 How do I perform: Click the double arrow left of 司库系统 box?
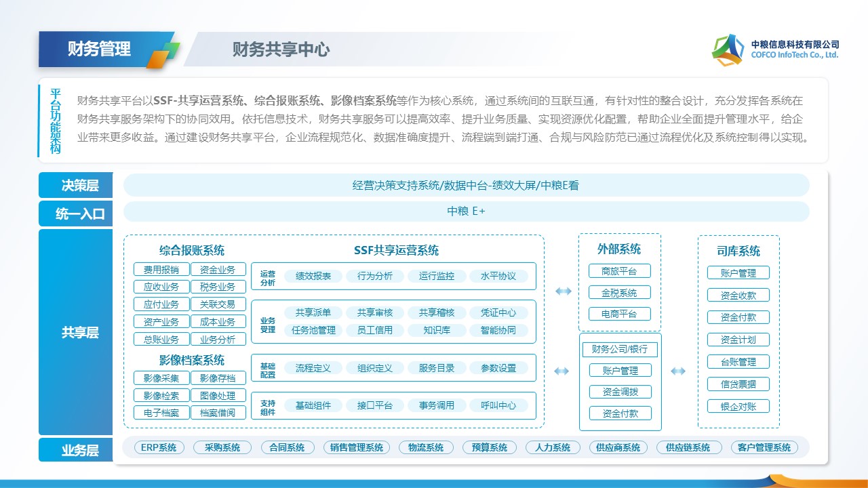coord(678,371)
